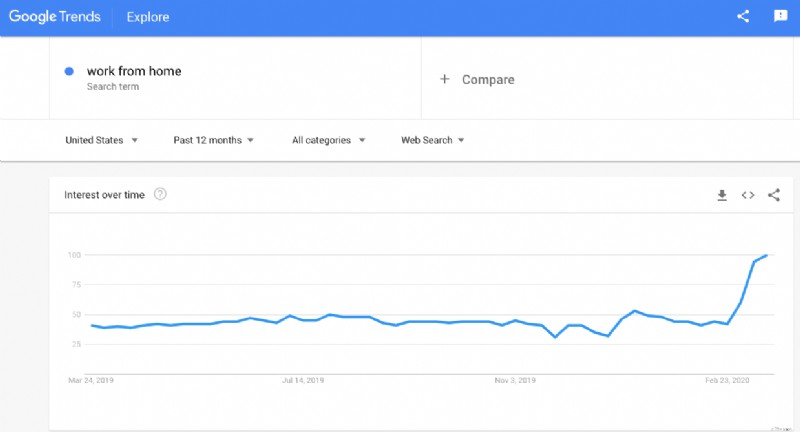Click the 'work from home' search term field
This screenshot has height=432, width=800.
pyautogui.click(x=134, y=71)
